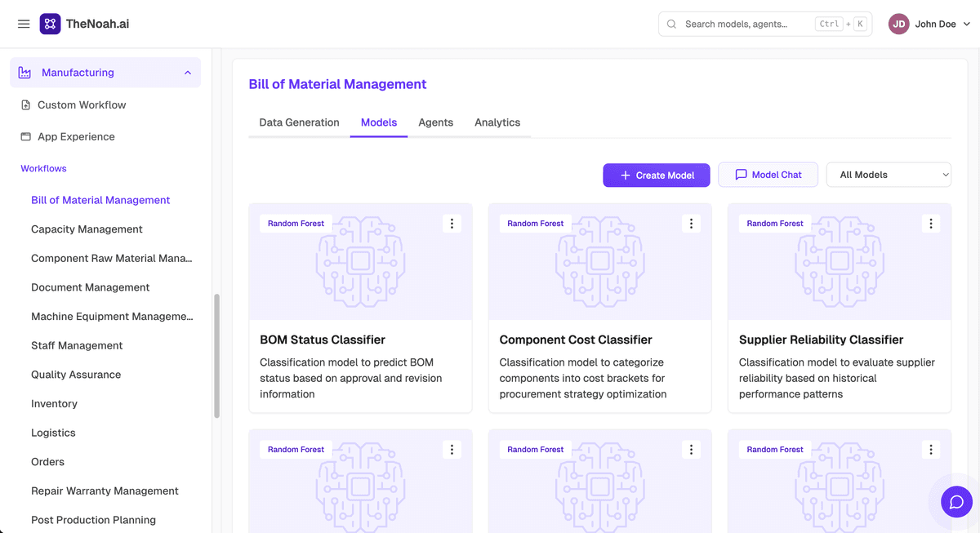Click the search magnifier icon
The image size is (980, 533).
point(671,24)
